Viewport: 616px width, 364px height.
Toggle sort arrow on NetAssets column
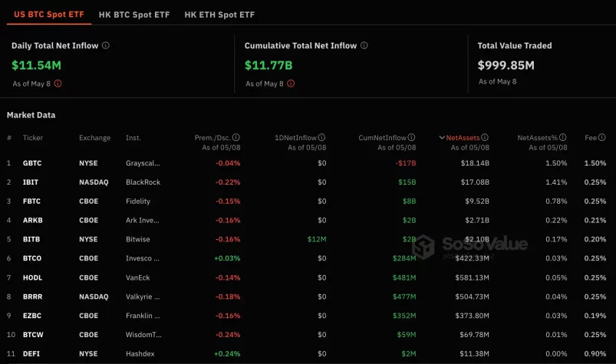[x=442, y=138]
